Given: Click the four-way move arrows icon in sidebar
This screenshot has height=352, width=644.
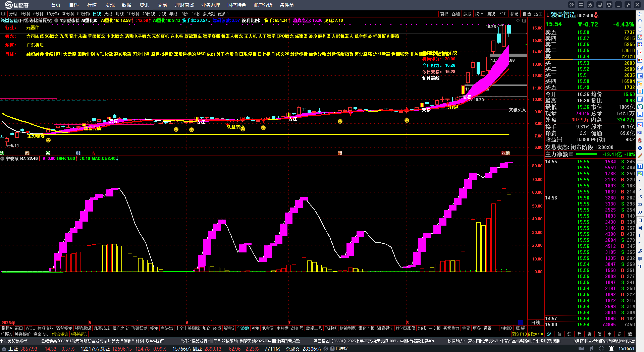Looking at the screenshot, I should [640, 148].
